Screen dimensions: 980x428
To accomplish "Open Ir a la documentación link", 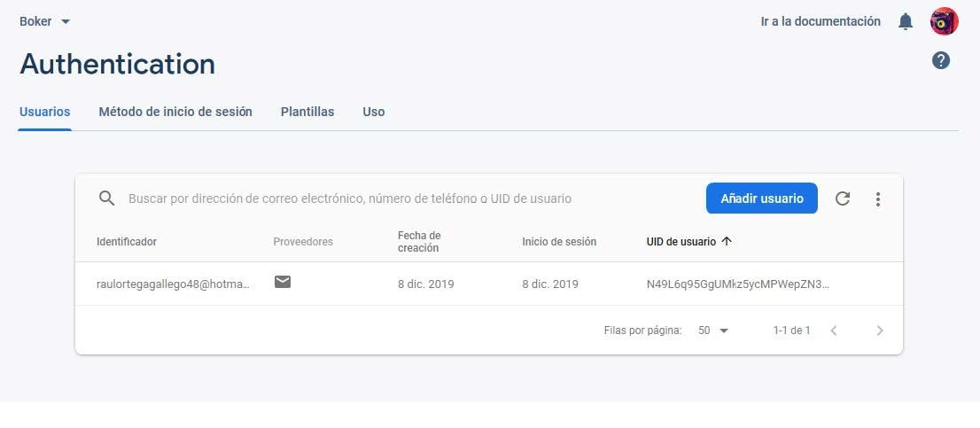I will click(x=821, y=21).
